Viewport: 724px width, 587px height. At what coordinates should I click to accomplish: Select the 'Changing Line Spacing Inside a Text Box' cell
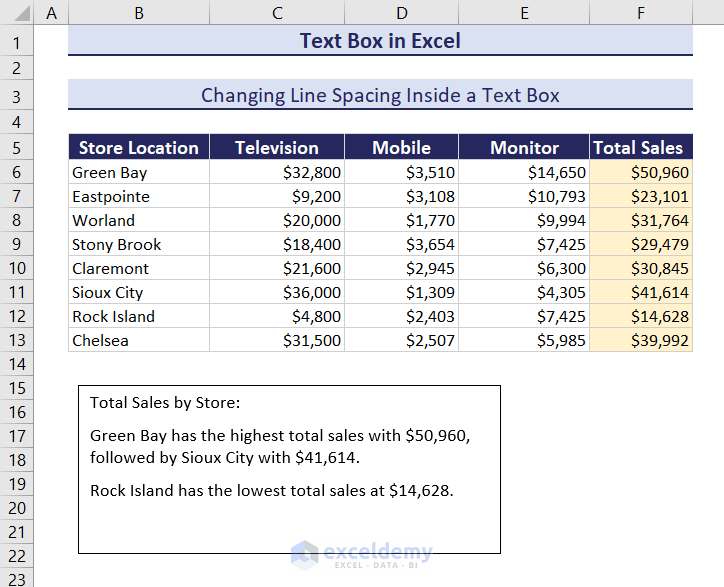coord(380,95)
